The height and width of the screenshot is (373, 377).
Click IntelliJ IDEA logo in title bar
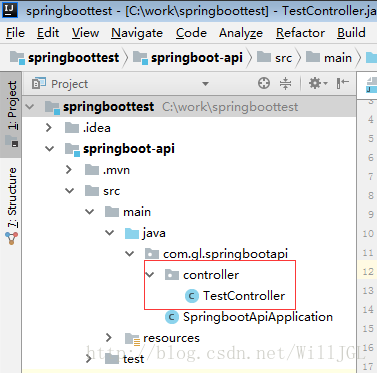point(10,10)
